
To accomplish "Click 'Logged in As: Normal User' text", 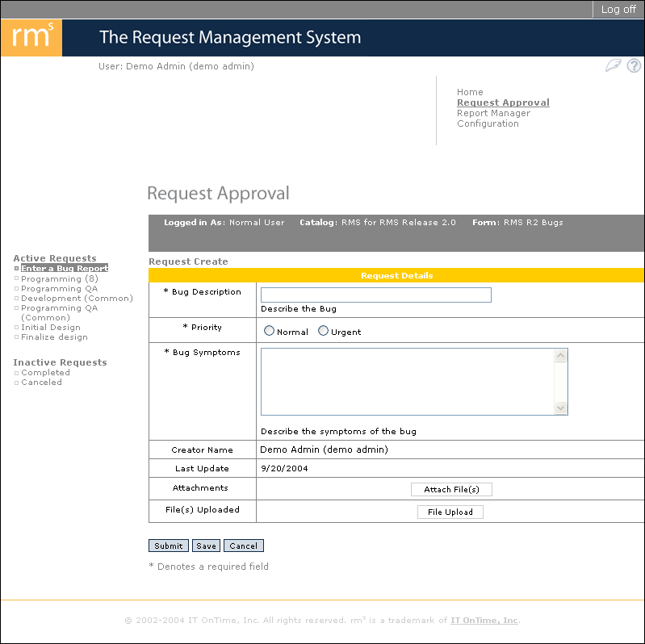I will pos(224,223).
